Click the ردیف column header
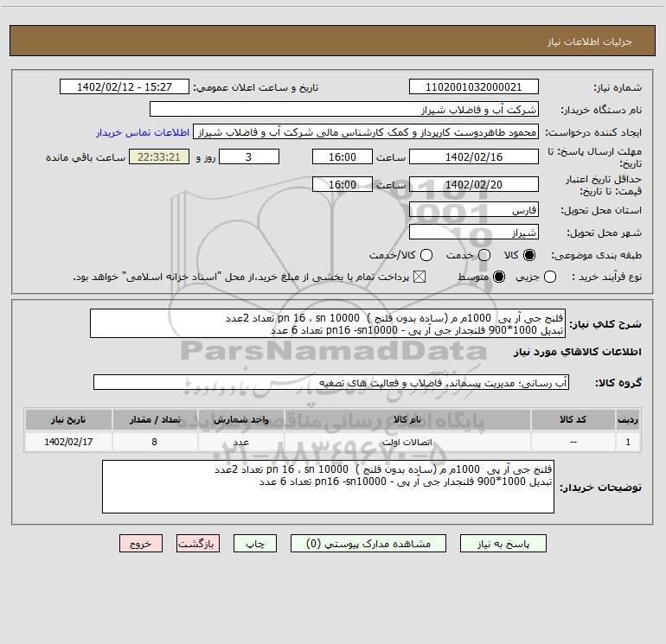This screenshot has height=644, width=666. pos(628,419)
